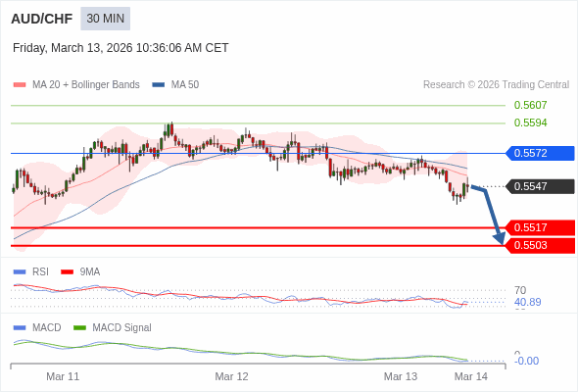The width and height of the screenshot is (578, 392).
Task: Click the 9MA legend label
Action: (90, 272)
